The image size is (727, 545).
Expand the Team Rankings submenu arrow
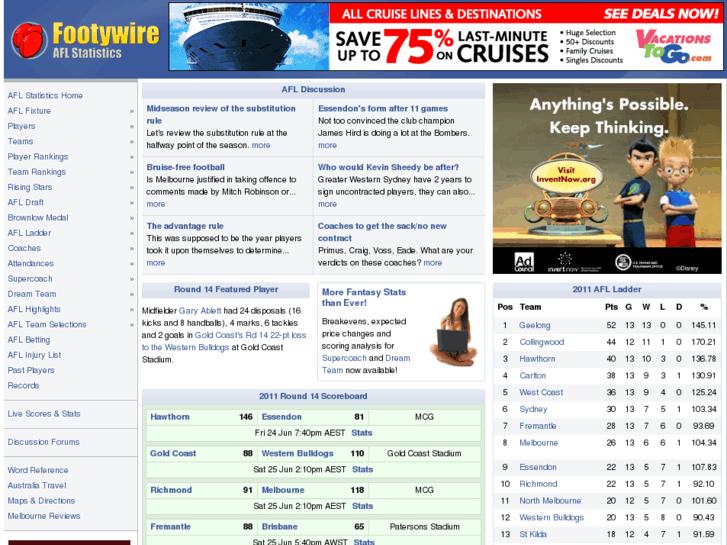132,173
